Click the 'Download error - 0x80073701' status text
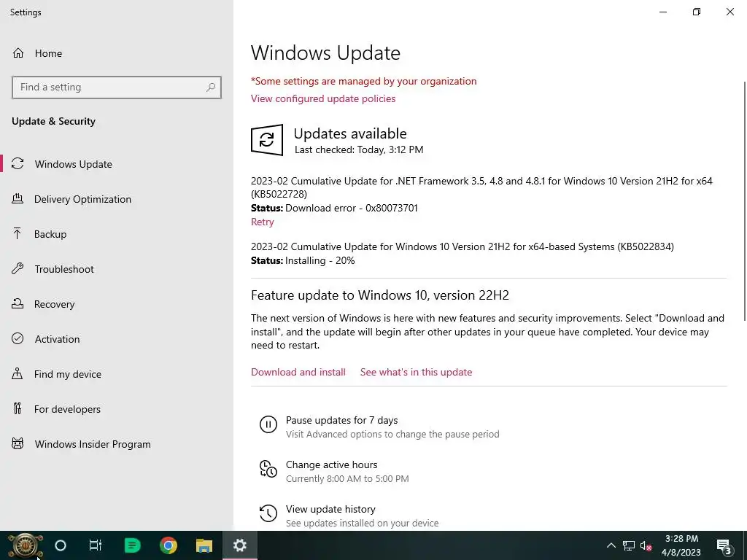Viewport: 747px width, 560px height. click(x=352, y=208)
